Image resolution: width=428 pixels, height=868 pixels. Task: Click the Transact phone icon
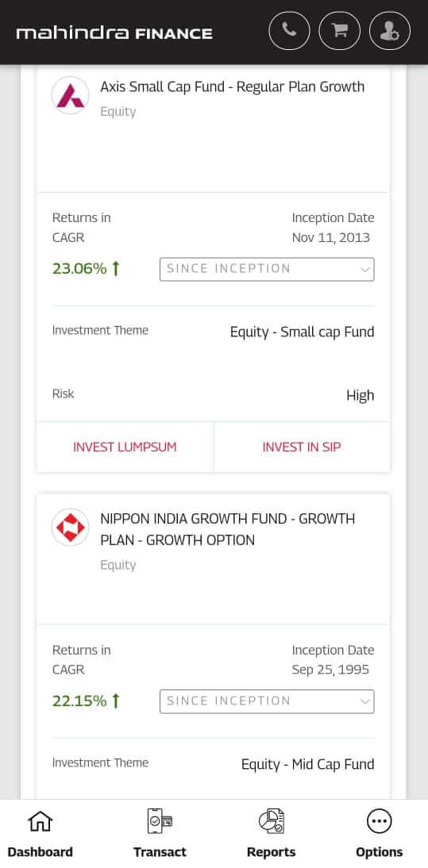pos(160,821)
